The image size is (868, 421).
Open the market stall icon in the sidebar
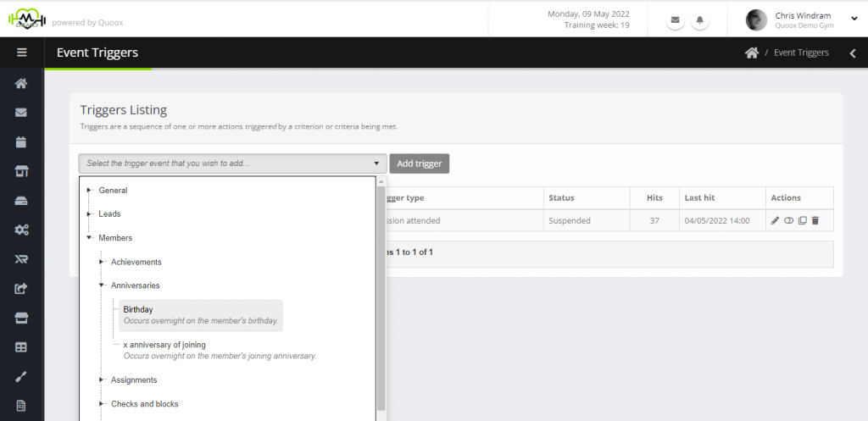point(21,172)
